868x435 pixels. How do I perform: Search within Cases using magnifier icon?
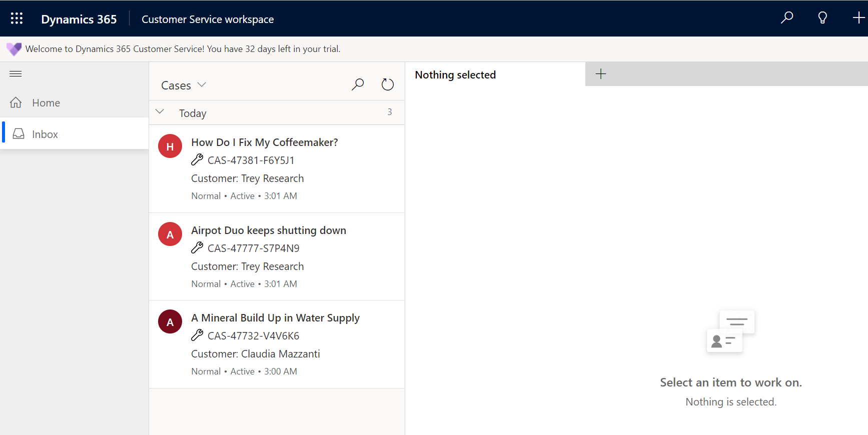(358, 84)
